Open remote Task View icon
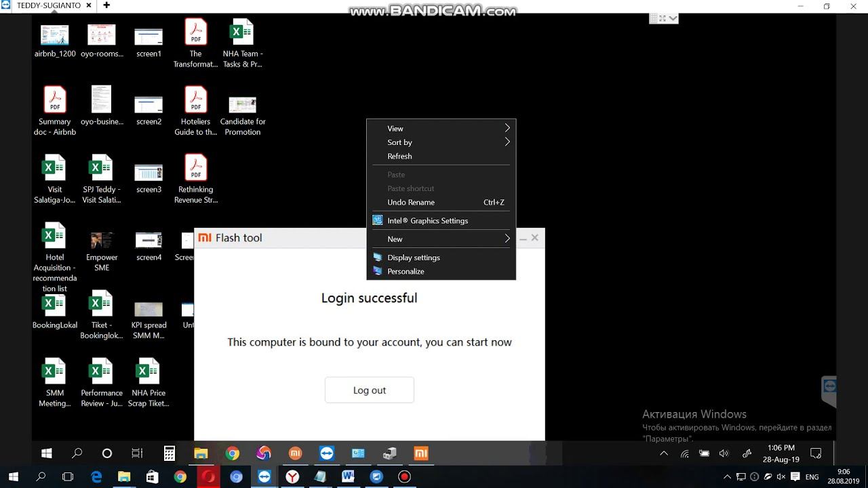 [137, 453]
